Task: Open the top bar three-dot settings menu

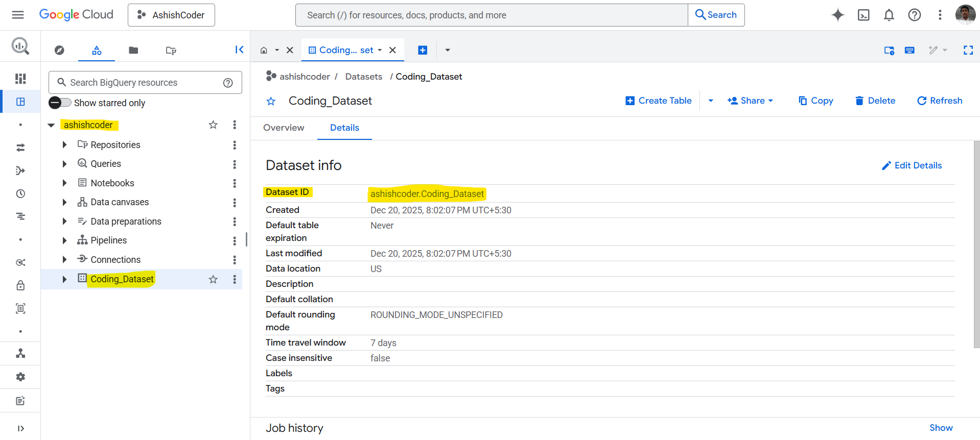Action: tap(940, 15)
